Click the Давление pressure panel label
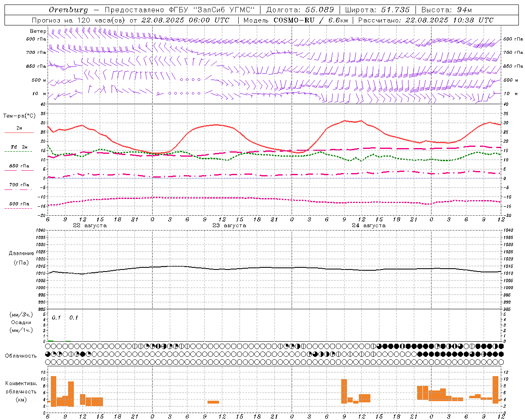Screen dimensions: 525x420 click(x=21, y=253)
